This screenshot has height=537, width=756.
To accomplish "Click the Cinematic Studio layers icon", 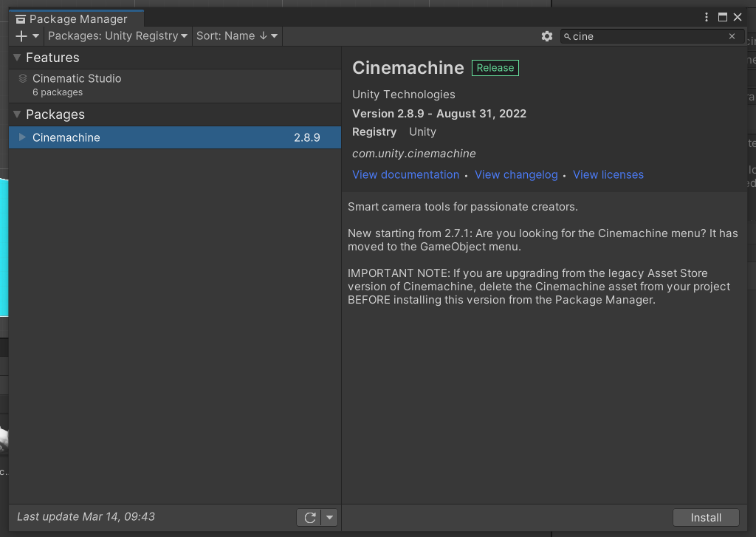I will pos(23,78).
